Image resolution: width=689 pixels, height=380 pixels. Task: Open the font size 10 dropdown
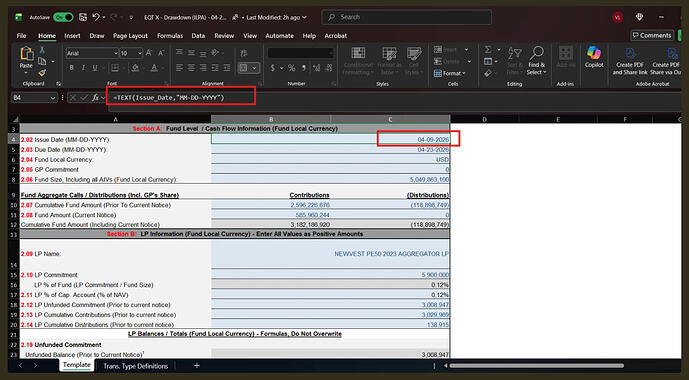pyautogui.click(x=140, y=53)
